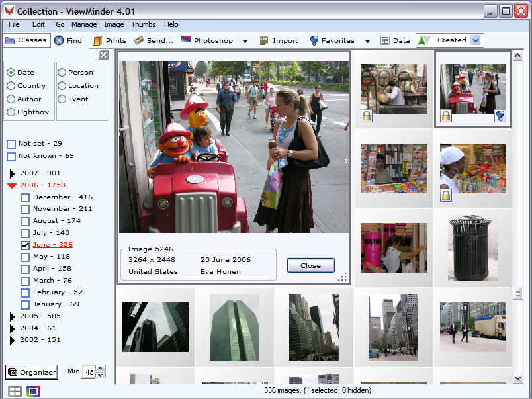Uncheck the June 336 checkbox

click(x=25, y=245)
